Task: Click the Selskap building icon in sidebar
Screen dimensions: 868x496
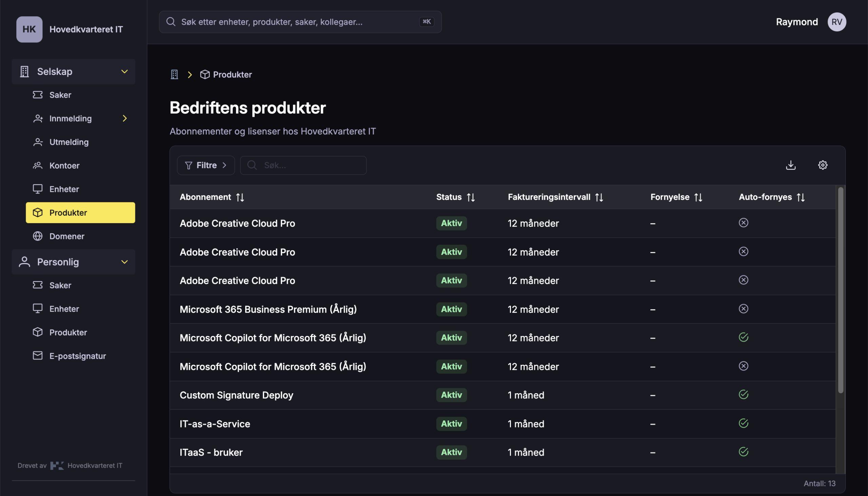Action: pyautogui.click(x=24, y=72)
